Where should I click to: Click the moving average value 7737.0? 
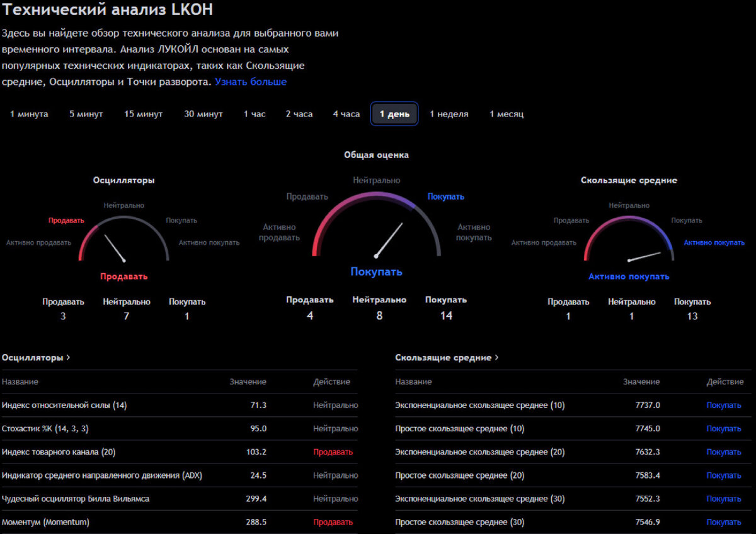[x=648, y=405]
